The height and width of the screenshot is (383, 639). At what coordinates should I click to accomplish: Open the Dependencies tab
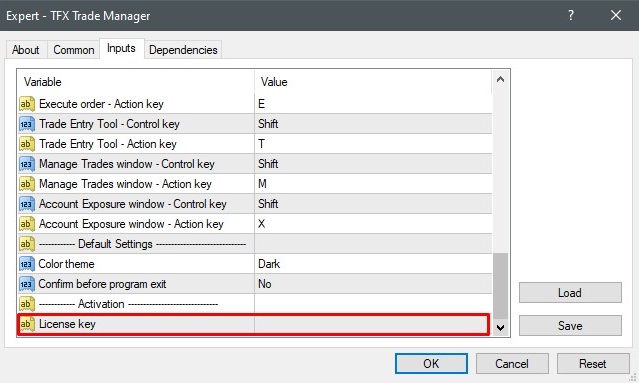click(183, 50)
